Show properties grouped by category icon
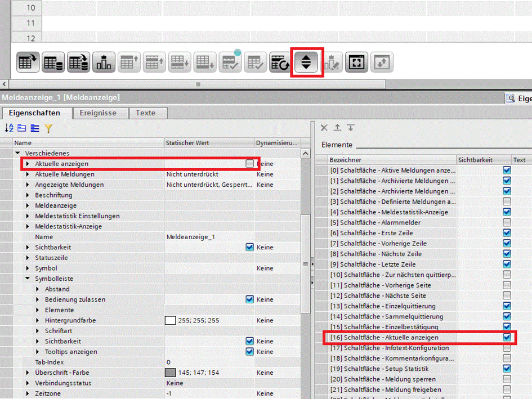Screen dimensions: 532x399 point(22,128)
